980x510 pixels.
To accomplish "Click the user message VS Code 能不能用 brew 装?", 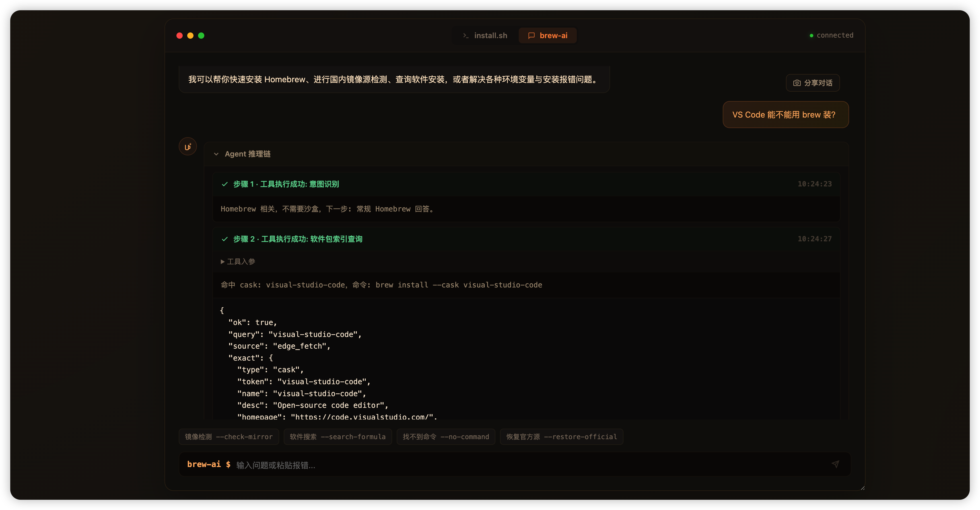I will [786, 115].
